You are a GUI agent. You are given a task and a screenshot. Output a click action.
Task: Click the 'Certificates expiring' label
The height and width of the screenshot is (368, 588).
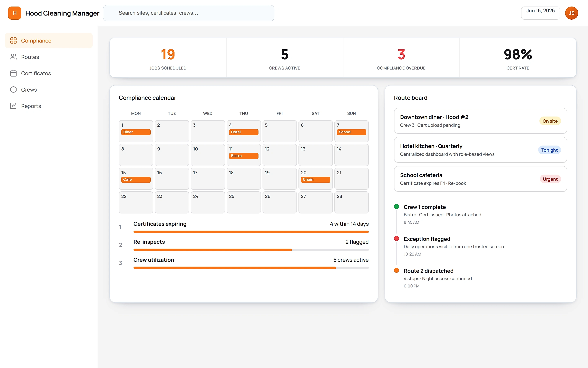[x=160, y=224]
